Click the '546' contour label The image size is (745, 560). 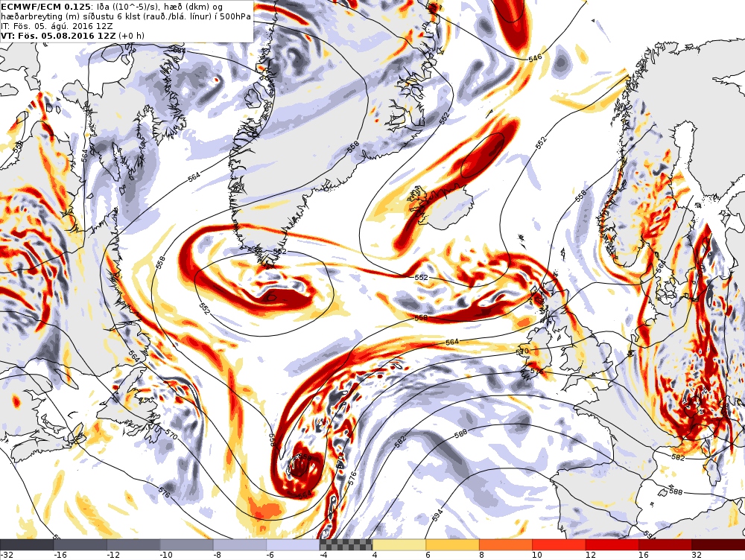point(535,58)
